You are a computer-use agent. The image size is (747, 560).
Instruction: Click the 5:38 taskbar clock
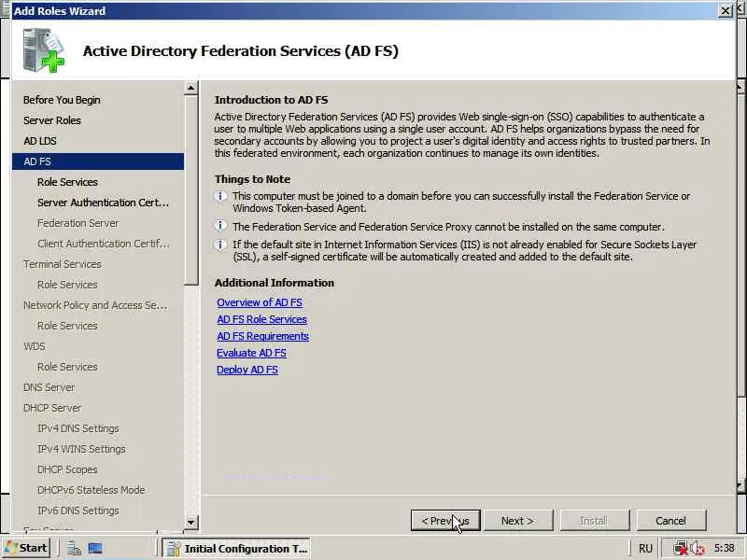coord(724,549)
